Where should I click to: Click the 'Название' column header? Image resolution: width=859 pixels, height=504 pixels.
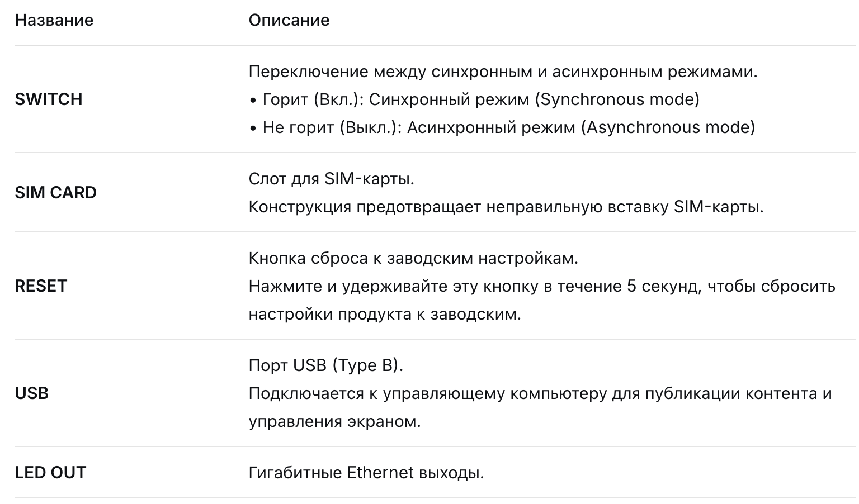[x=54, y=21]
